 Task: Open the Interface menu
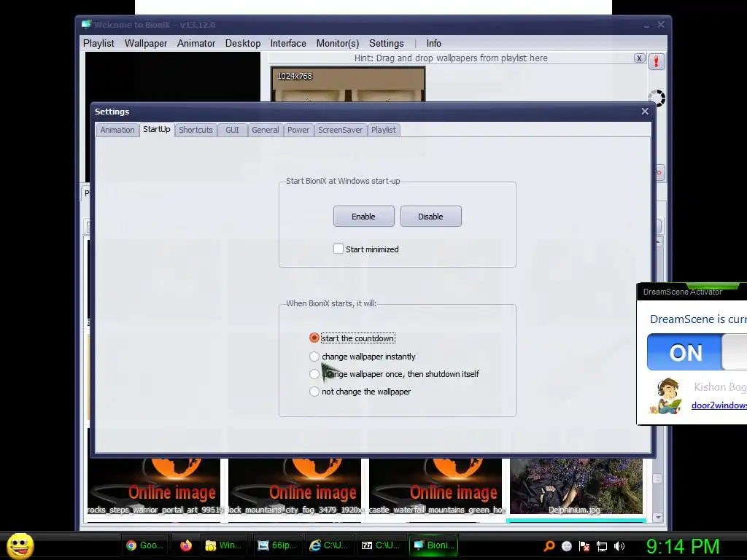(288, 43)
